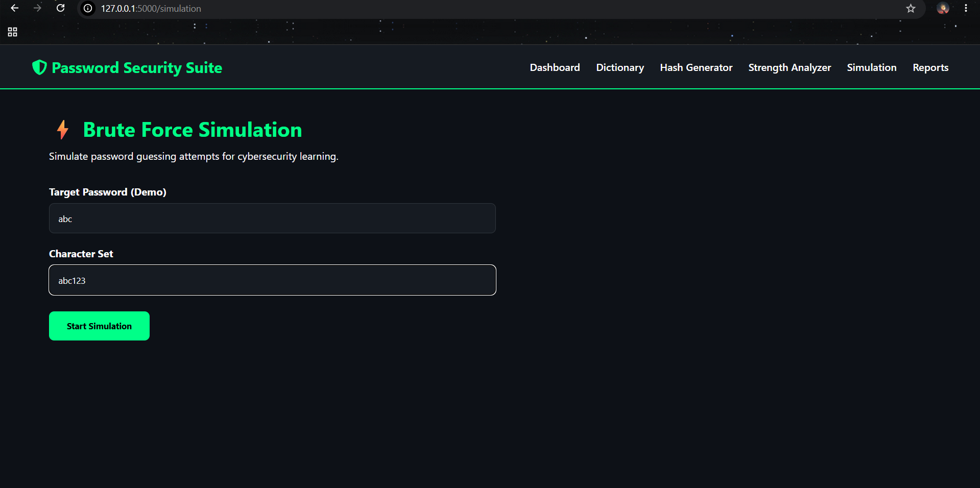Click the site info icon in address bar
The height and width of the screenshot is (488, 980).
pyautogui.click(x=88, y=8)
